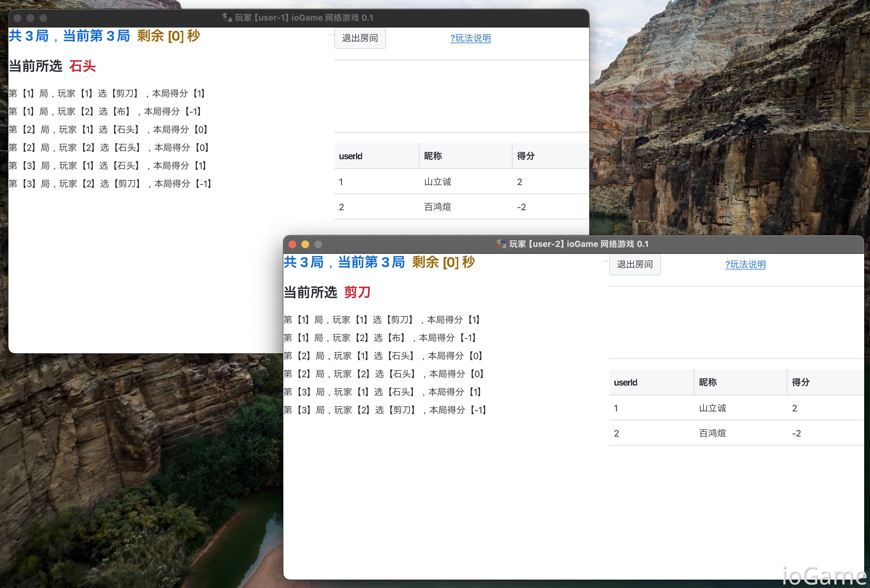Close the user-2 window with red button
870x588 pixels.
click(x=292, y=244)
